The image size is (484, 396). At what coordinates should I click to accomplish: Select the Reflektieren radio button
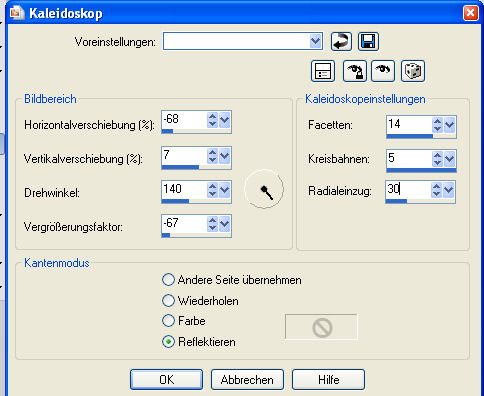[168, 342]
